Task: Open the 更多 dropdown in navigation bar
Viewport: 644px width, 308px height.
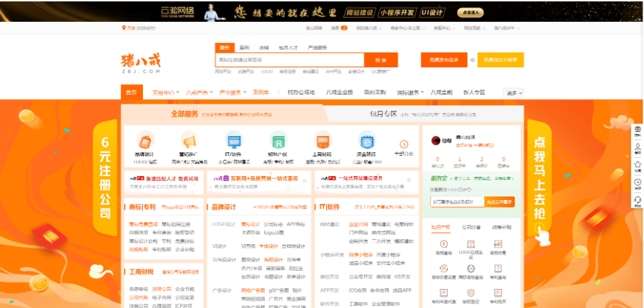Action: pyautogui.click(x=514, y=93)
